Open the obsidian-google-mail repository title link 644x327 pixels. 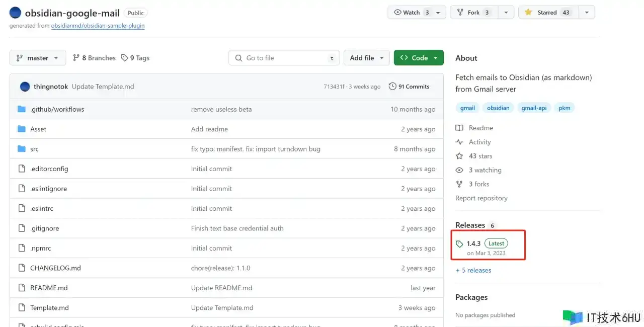[72, 13]
